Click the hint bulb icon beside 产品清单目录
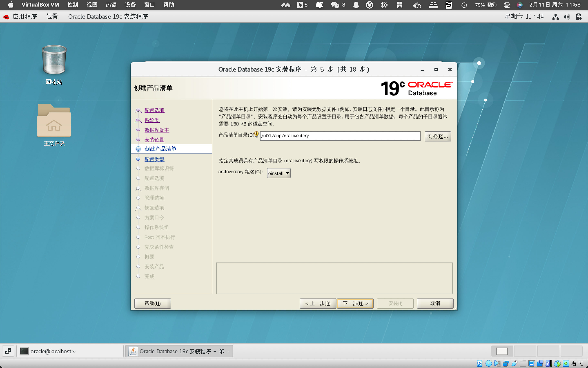Viewport: 588px width, 368px height. [256, 134]
